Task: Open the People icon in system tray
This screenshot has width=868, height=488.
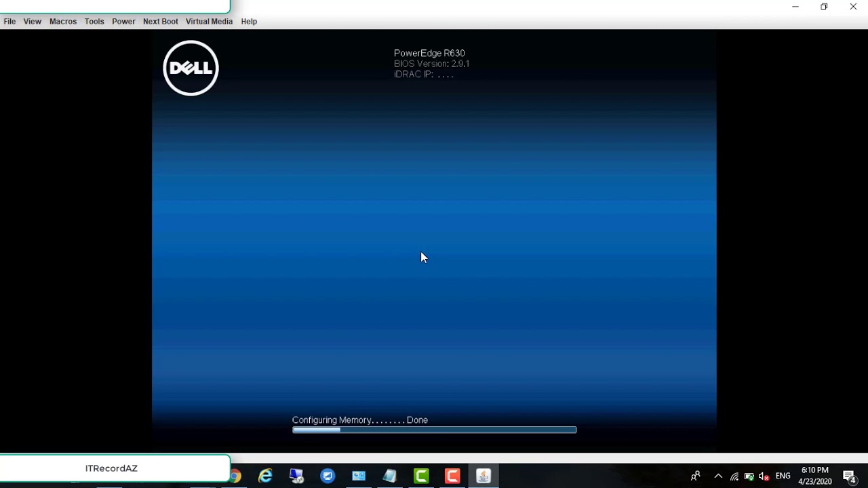Action: (x=695, y=476)
